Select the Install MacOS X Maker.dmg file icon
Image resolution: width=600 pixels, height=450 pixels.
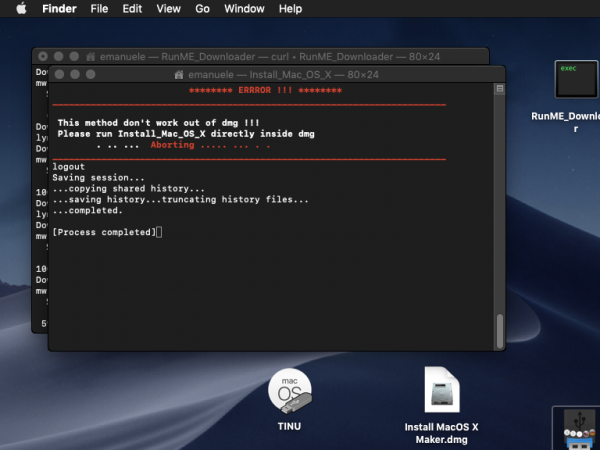coord(442,390)
